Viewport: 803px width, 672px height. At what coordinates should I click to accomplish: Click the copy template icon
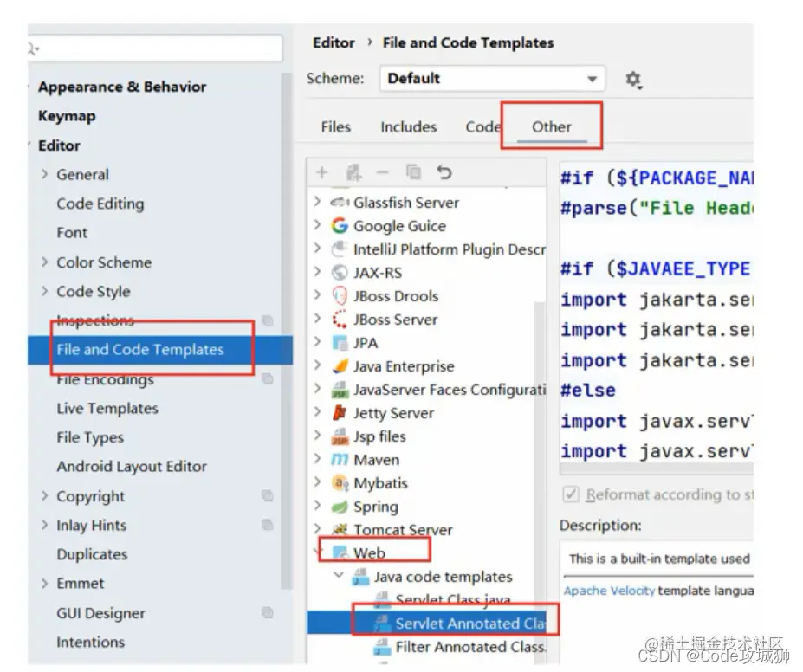coord(413,172)
